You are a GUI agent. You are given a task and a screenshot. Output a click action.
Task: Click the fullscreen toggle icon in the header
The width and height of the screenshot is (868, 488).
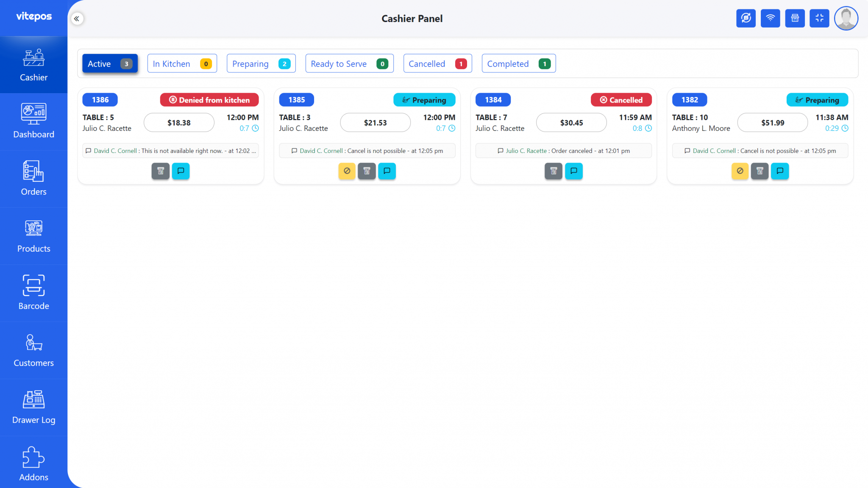(819, 18)
